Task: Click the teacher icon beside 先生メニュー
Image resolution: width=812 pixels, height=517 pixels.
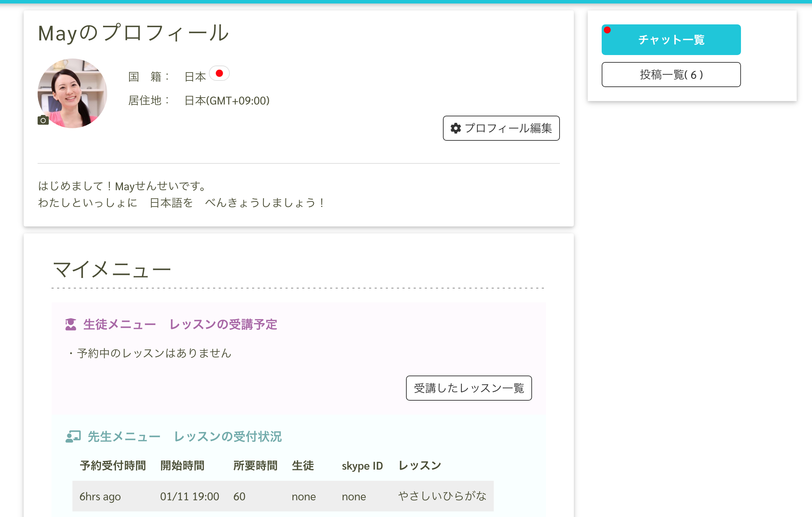Action: pos(73,437)
